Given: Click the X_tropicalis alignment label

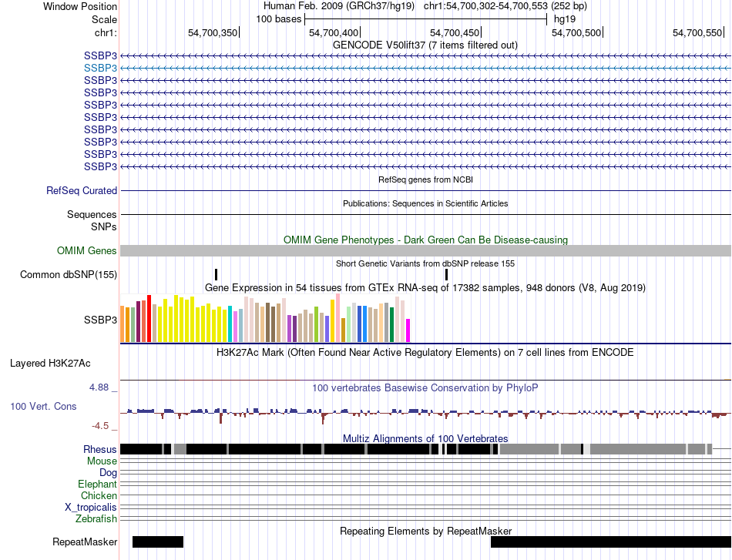Looking at the screenshot, I should [x=91, y=508].
